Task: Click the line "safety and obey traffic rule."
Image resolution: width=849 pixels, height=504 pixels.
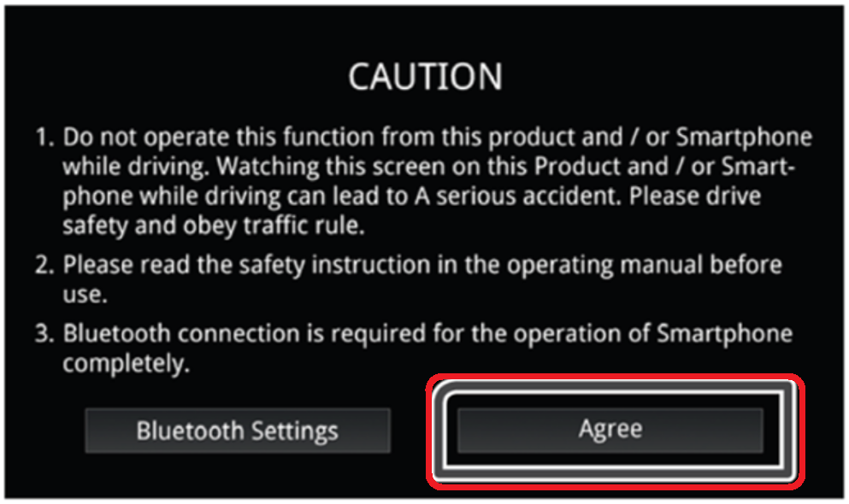Action: [214, 226]
